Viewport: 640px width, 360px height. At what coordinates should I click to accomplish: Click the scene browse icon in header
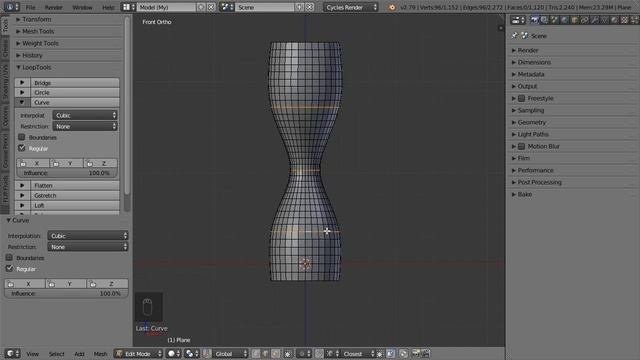227,7
